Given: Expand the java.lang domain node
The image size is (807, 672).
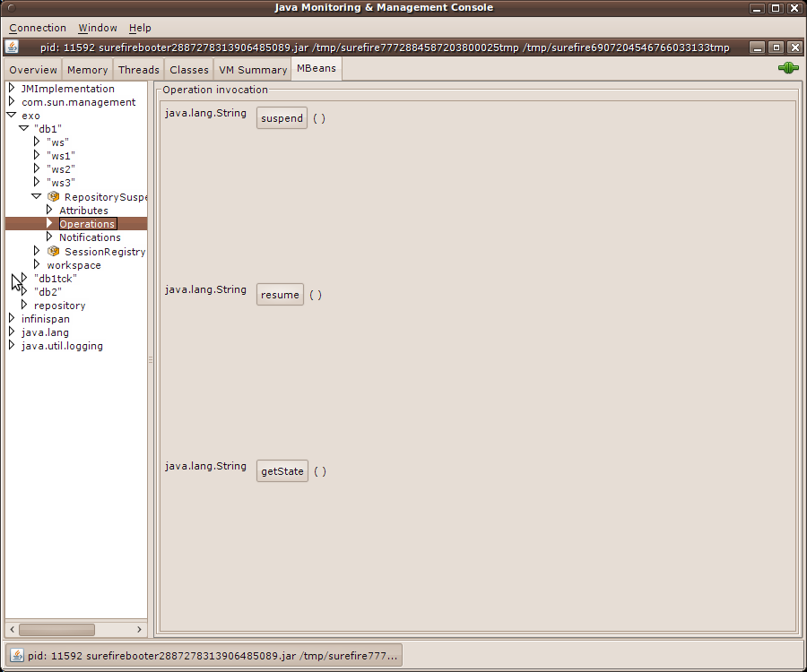Looking at the screenshot, I should click(x=12, y=332).
